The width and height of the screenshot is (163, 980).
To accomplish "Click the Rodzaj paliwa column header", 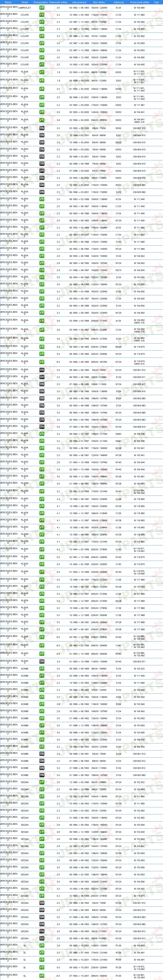I will (41, 2).
